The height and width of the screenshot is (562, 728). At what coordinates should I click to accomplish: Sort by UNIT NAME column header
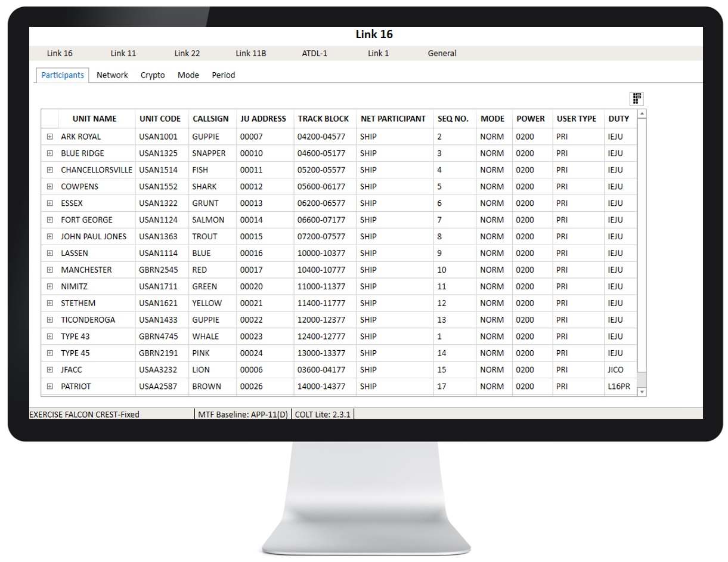pyautogui.click(x=94, y=119)
